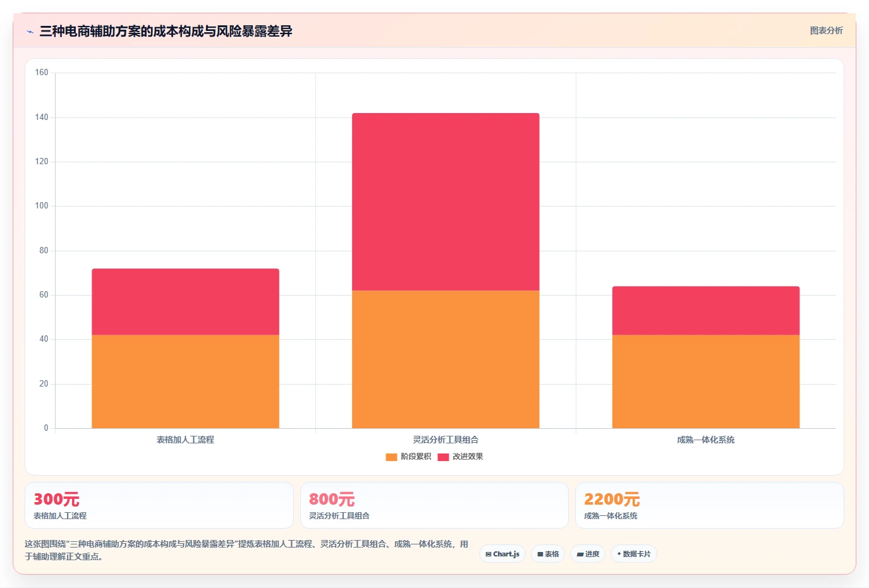Click the 成熟一体化系统 caption under 2200元

(611, 516)
